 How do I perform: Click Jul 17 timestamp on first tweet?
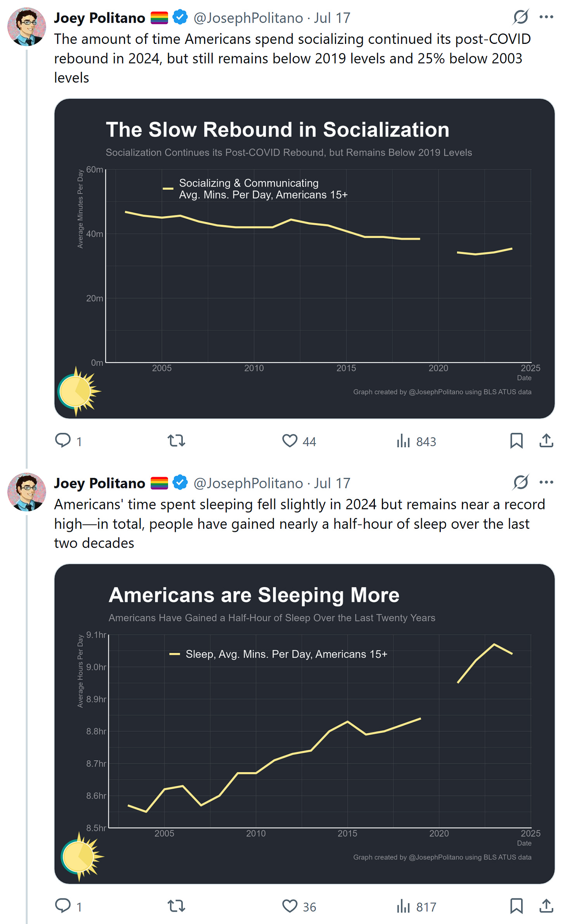click(x=332, y=18)
